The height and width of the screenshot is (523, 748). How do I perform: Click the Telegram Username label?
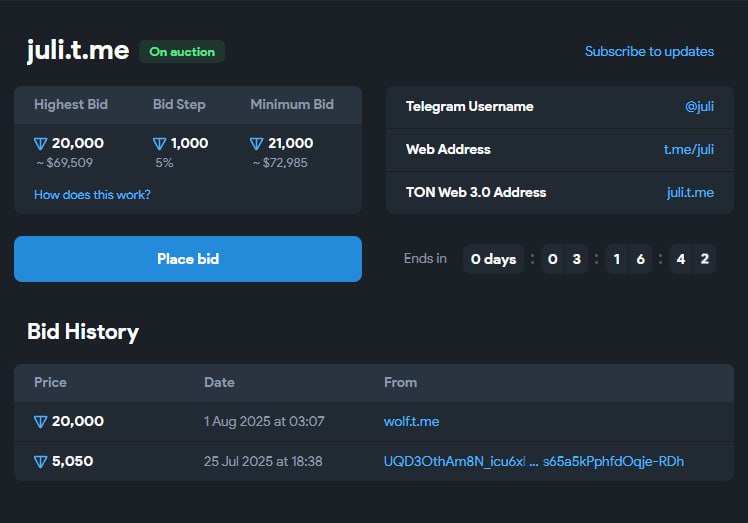470,106
